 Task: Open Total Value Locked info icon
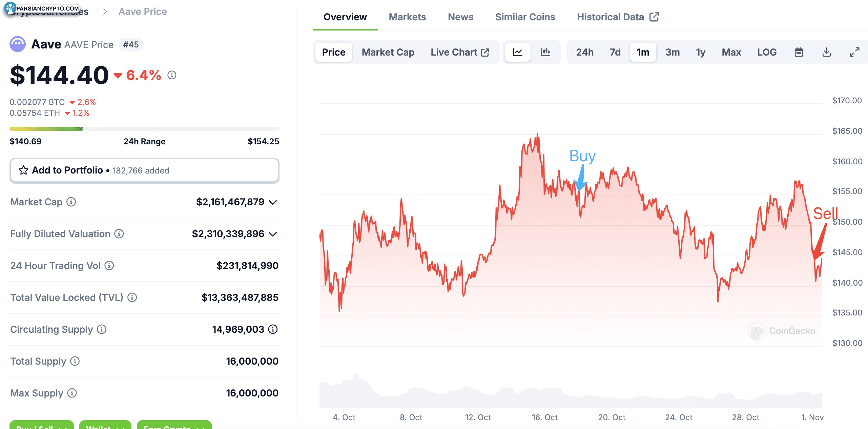tap(132, 298)
